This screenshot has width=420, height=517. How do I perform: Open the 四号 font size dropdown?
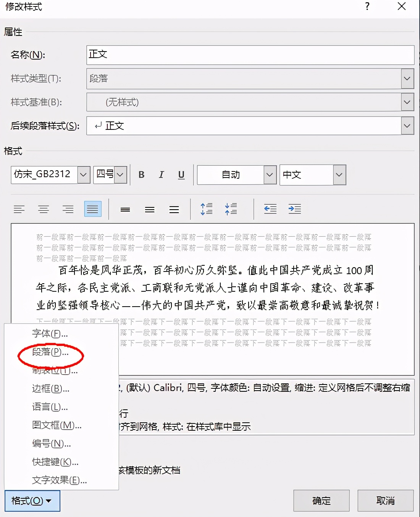pos(120,174)
